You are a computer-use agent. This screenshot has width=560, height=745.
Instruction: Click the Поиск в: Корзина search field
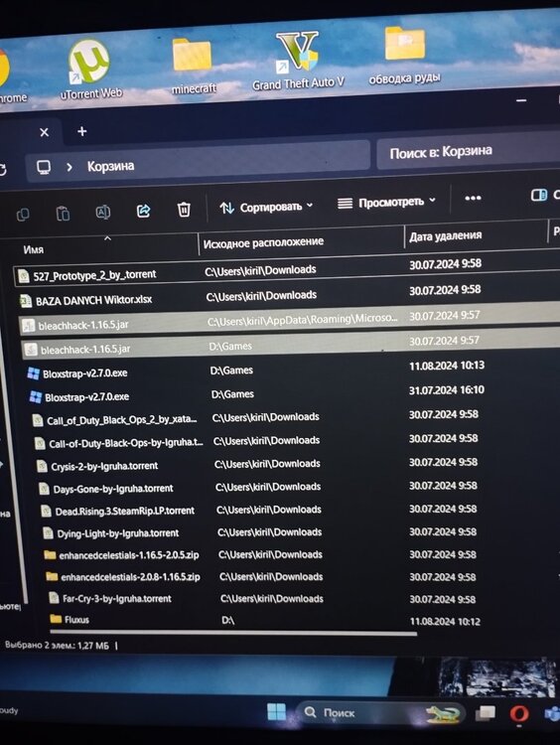pyautogui.click(x=468, y=152)
